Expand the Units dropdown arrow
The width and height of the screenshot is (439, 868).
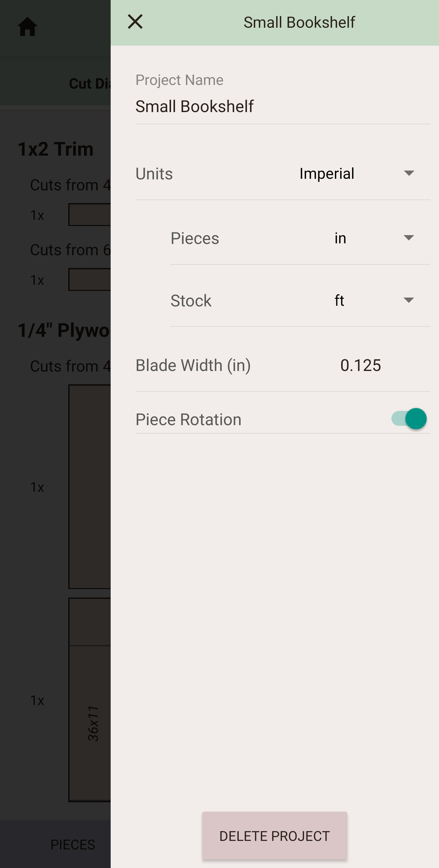click(409, 173)
